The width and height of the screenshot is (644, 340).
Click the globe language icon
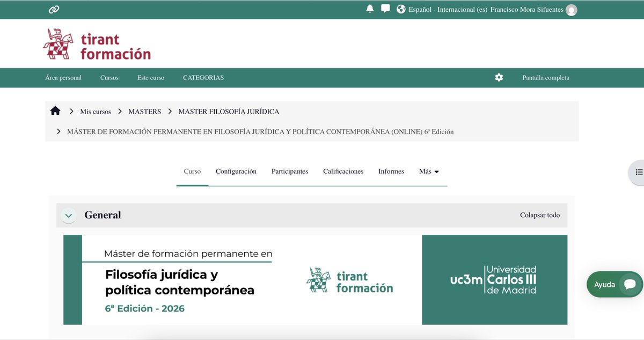[x=401, y=9]
